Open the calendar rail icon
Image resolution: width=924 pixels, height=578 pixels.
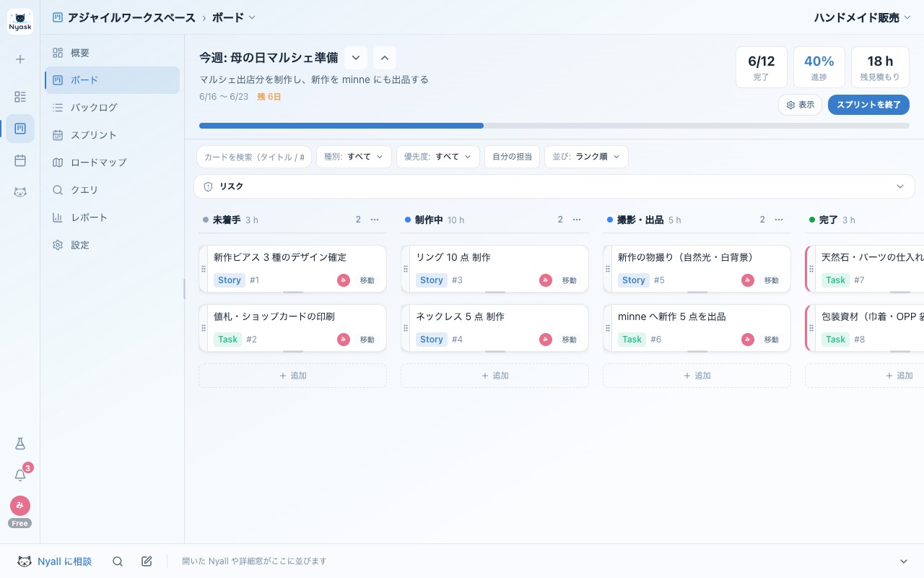[x=20, y=160]
